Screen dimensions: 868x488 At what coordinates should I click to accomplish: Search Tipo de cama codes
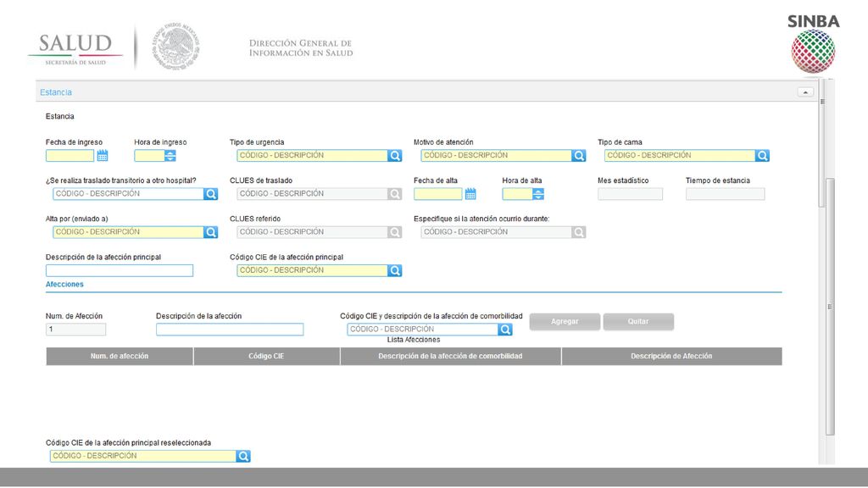pos(762,156)
